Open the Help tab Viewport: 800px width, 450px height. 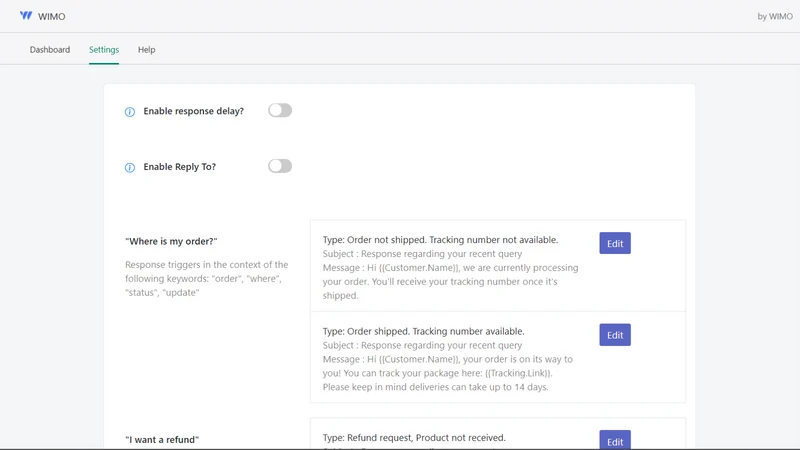(x=146, y=49)
